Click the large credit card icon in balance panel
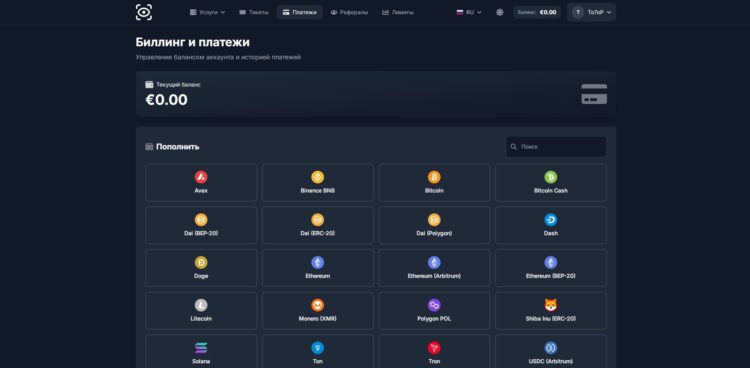 click(x=594, y=94)
